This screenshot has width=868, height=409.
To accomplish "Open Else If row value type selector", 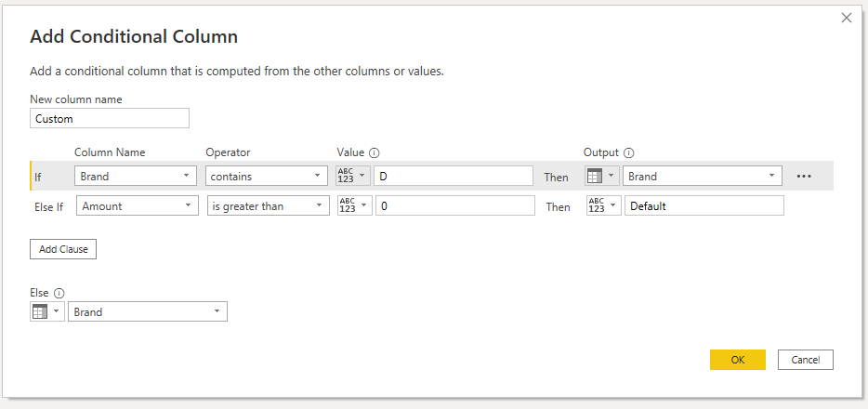I will click(355, 205).
